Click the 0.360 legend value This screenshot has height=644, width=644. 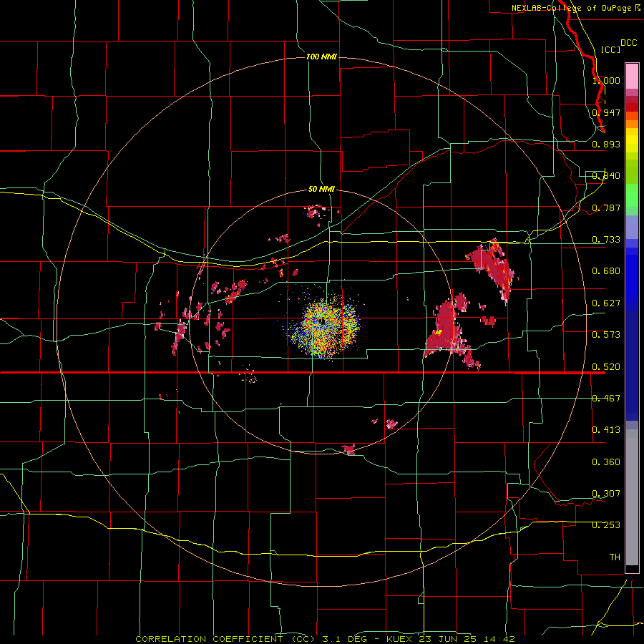pyautogui.click(x=606, y=462)
